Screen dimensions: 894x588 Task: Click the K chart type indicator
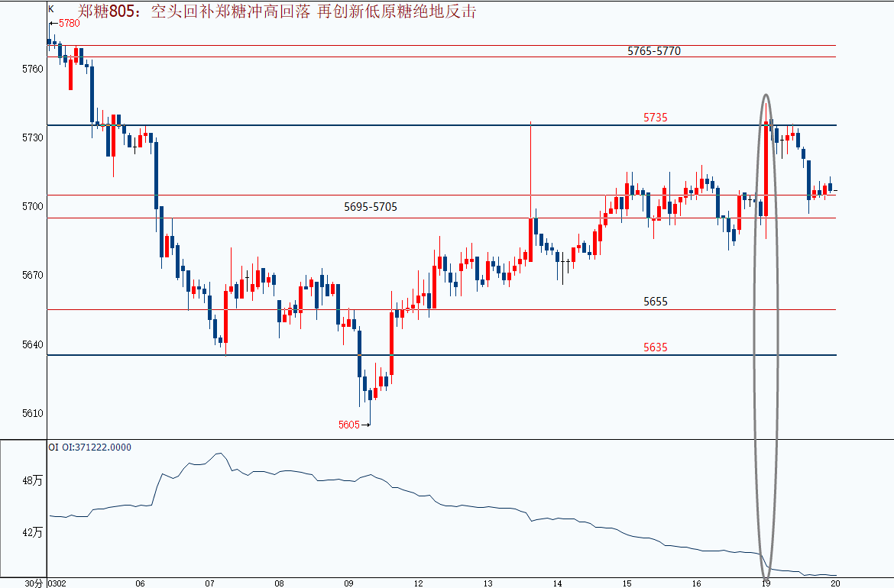tap(50, 8)
